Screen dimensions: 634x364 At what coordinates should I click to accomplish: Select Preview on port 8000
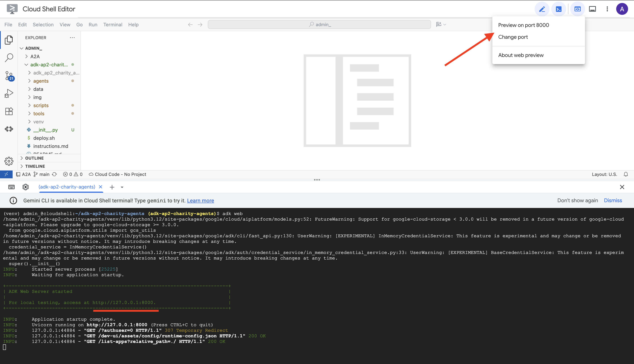tap(523, 25)
